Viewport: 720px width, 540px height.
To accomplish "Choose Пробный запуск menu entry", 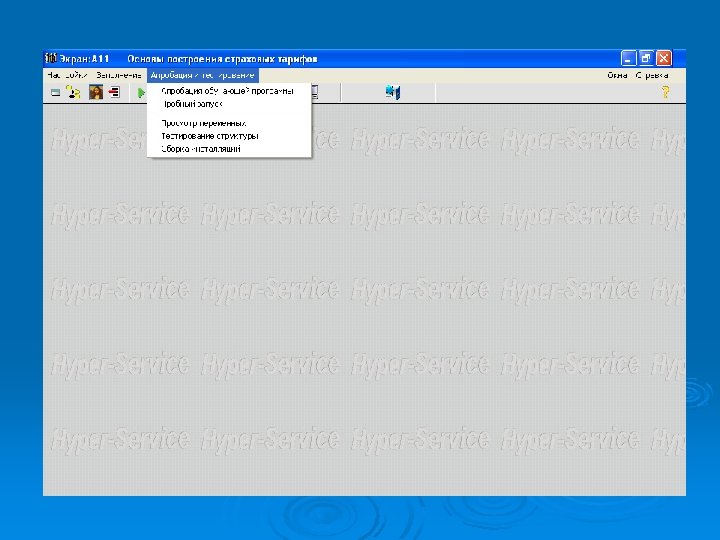I will point(192,104).
